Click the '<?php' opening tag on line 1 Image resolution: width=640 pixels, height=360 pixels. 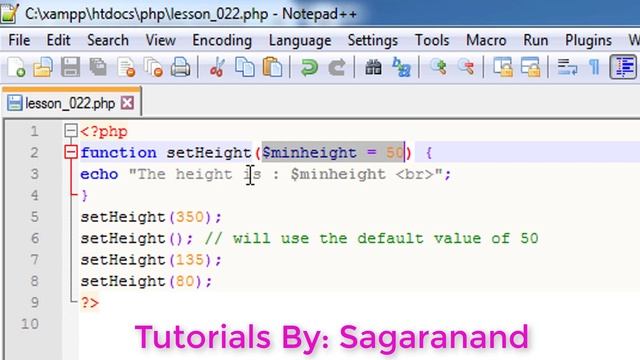pos(104,131)
